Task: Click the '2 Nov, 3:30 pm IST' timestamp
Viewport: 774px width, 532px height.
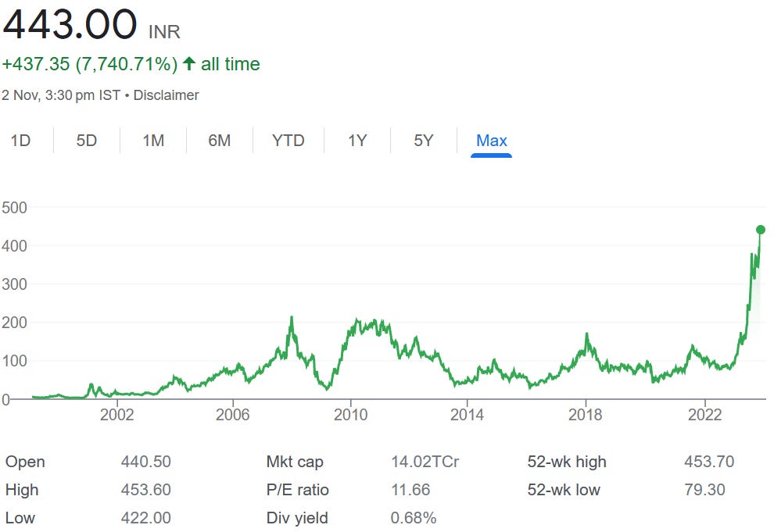Action: click(x=61, y=95)
